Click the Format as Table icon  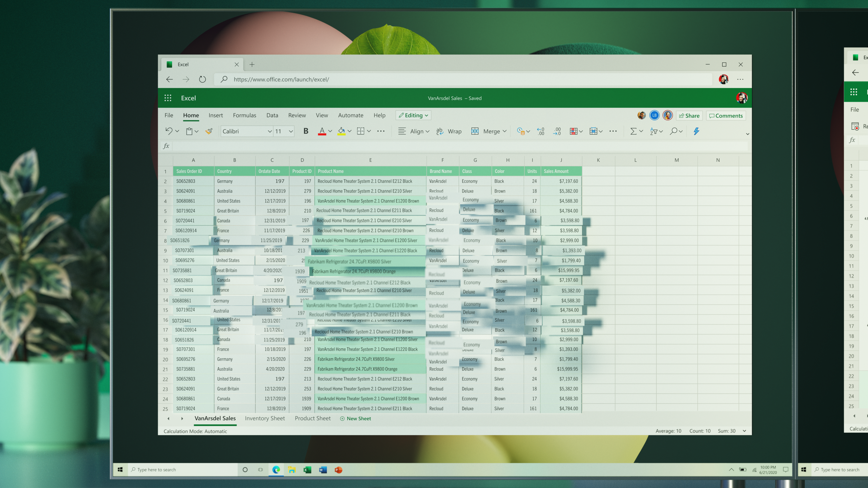[593, 131]
